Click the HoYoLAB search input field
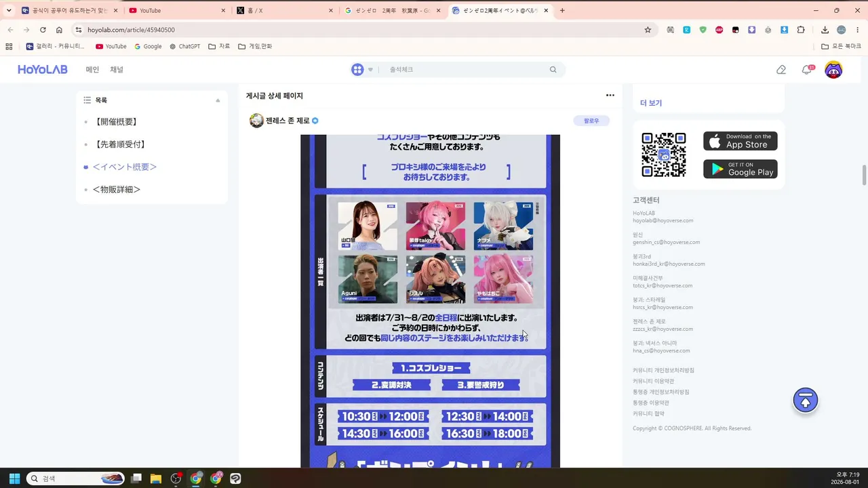Image resolution: width=868 pixels, height=488 pixels. [x=468, y=70]
